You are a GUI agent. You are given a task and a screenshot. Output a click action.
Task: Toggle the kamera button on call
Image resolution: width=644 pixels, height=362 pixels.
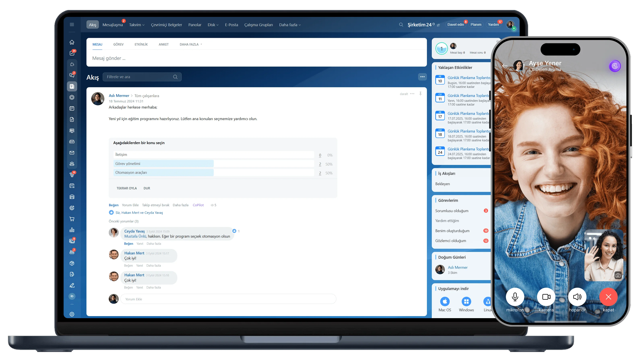click(546, 297)
